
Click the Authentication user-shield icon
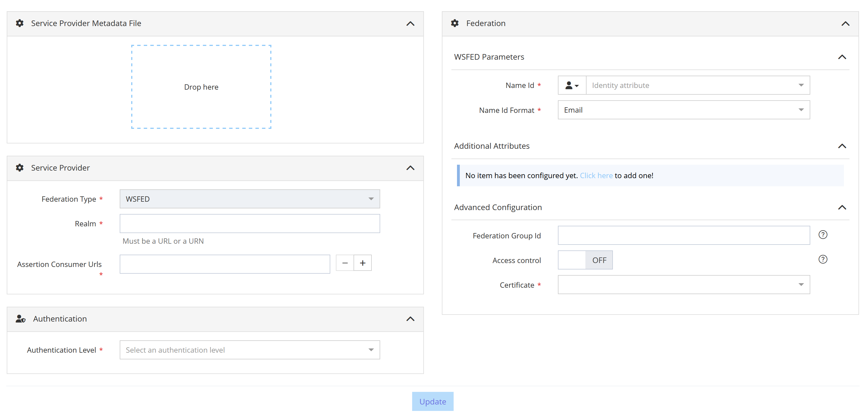20,319
